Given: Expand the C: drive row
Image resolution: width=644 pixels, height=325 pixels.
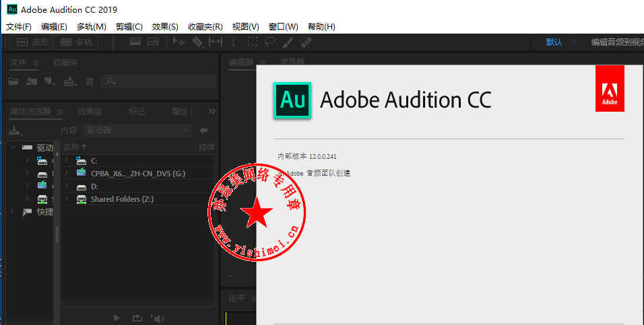Looking at the screenshot, I should coord(66,160).
